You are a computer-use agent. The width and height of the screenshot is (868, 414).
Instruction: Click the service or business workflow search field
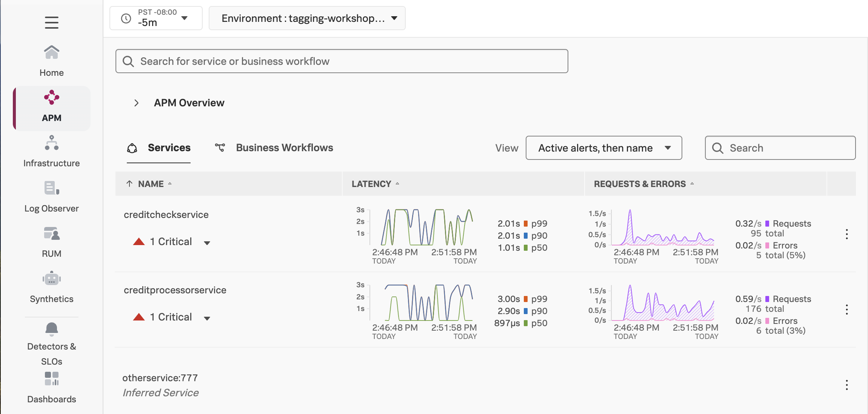(x=342, y=61)
